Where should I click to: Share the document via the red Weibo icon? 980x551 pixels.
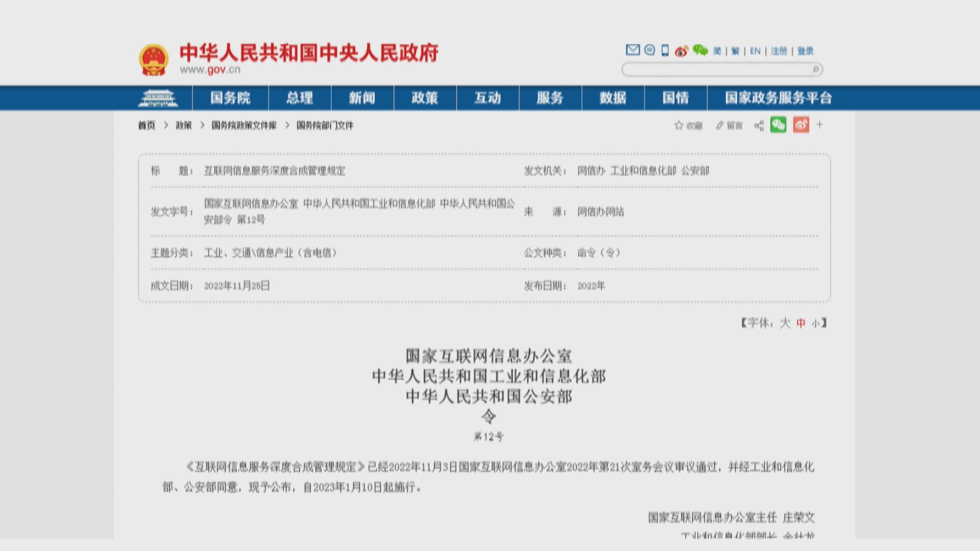tap(800, 125)
